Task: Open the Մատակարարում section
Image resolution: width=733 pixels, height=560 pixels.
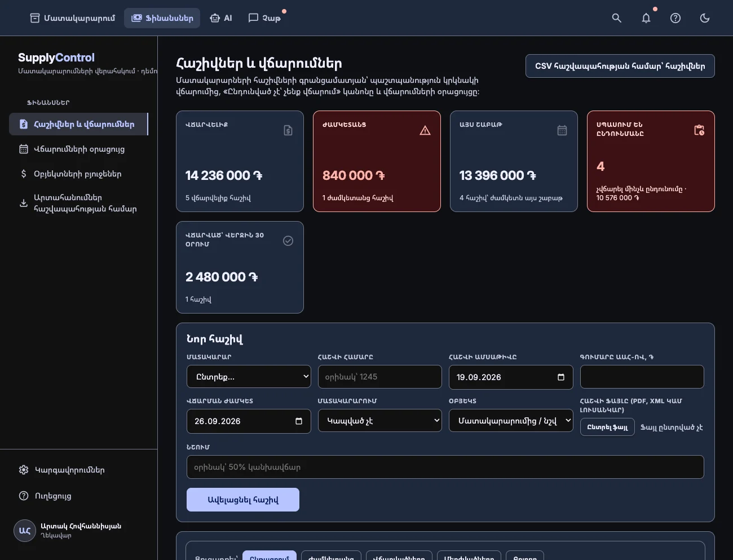Action: coord(72,18)
